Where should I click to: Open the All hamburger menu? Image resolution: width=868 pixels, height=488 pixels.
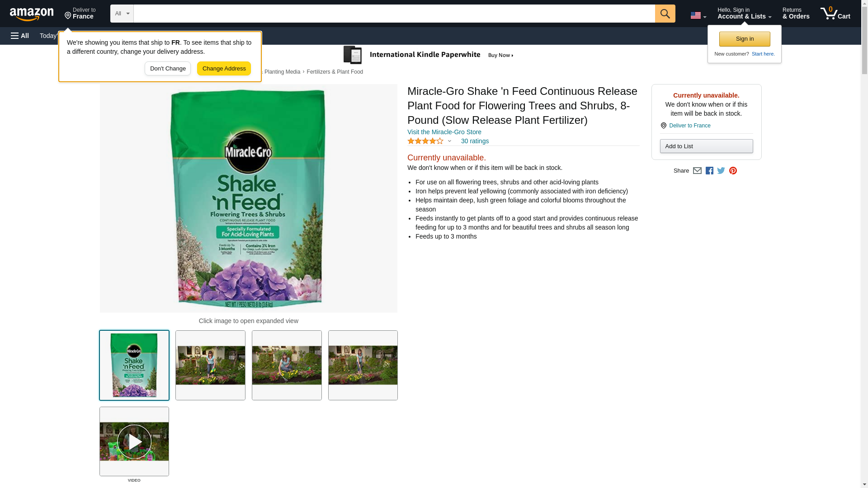pos(20,36)
